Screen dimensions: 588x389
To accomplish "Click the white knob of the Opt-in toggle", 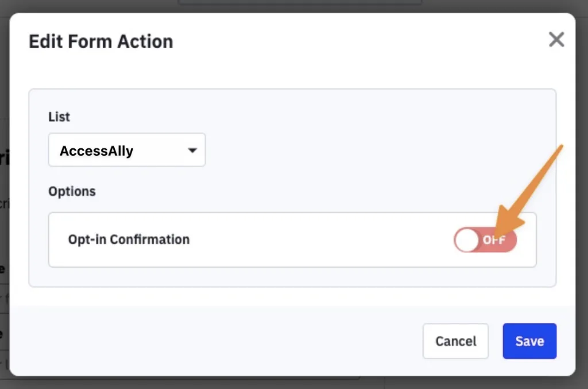I will [x=467, y=240].
